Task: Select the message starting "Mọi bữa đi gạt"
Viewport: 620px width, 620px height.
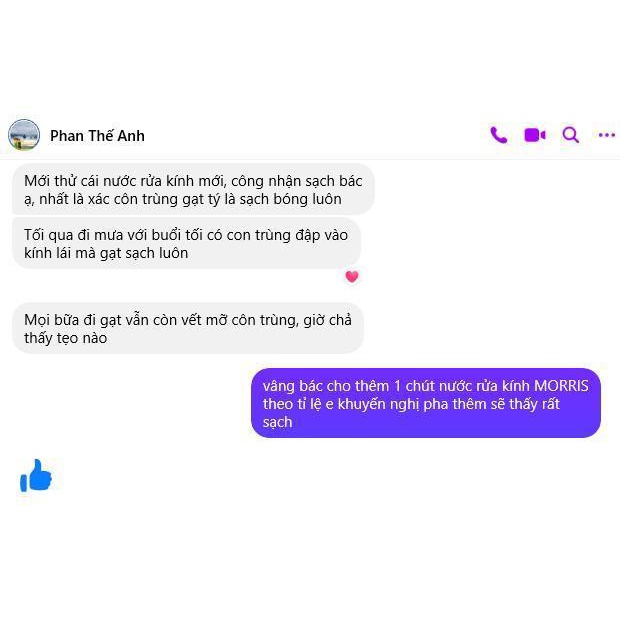Action: coord(188,328)
